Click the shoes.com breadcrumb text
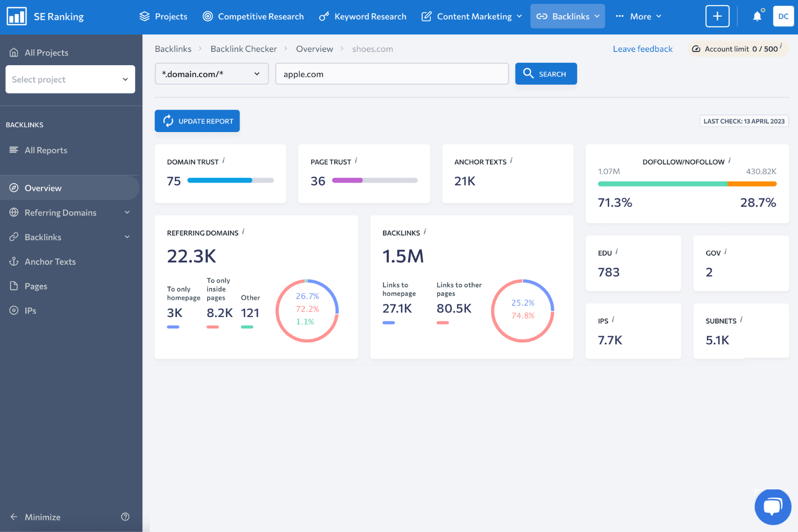 [x=373, y=49]
